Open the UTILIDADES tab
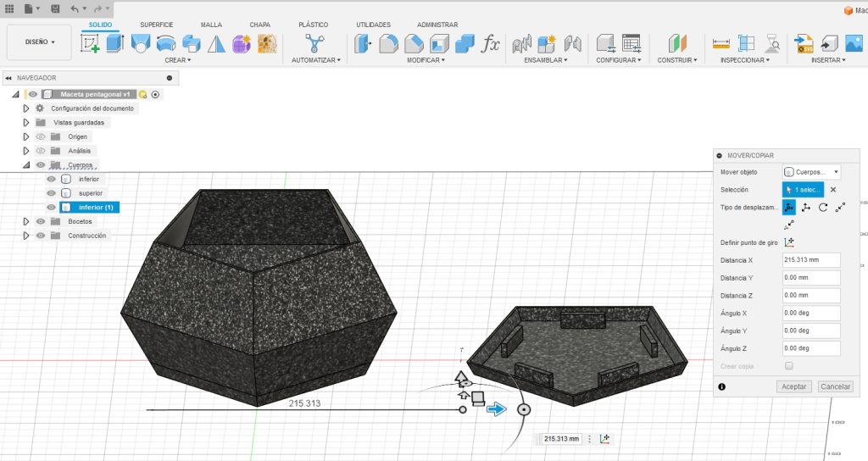Screen dimensions: 868x461 pyautogui.click(x=373, y=25)
